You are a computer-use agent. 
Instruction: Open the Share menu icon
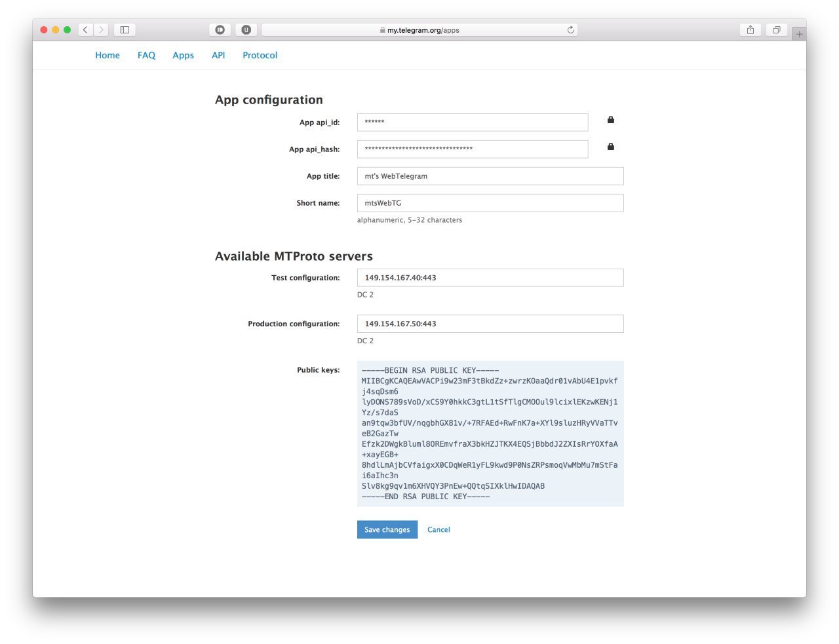750,30
